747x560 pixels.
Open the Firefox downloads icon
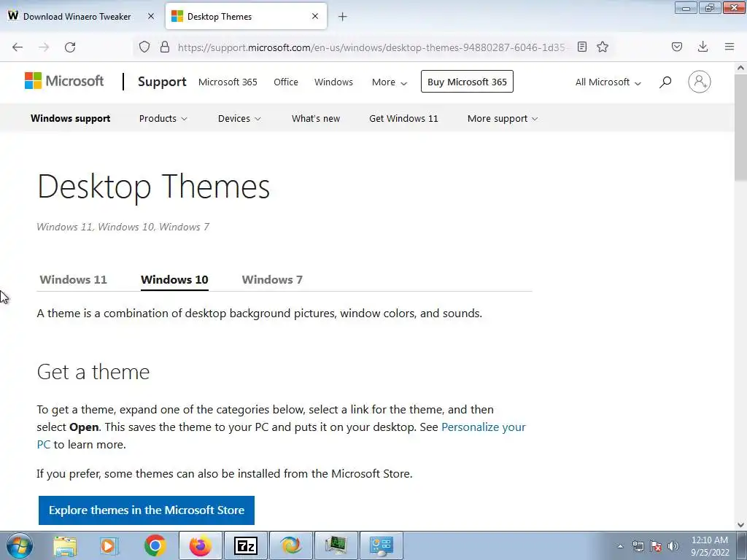[x=703, y=47]
